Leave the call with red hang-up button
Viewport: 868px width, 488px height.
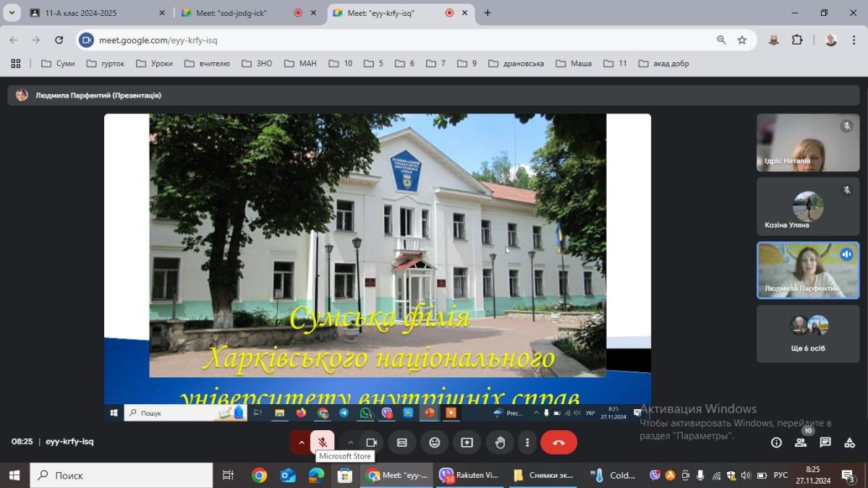pos(558,442)
